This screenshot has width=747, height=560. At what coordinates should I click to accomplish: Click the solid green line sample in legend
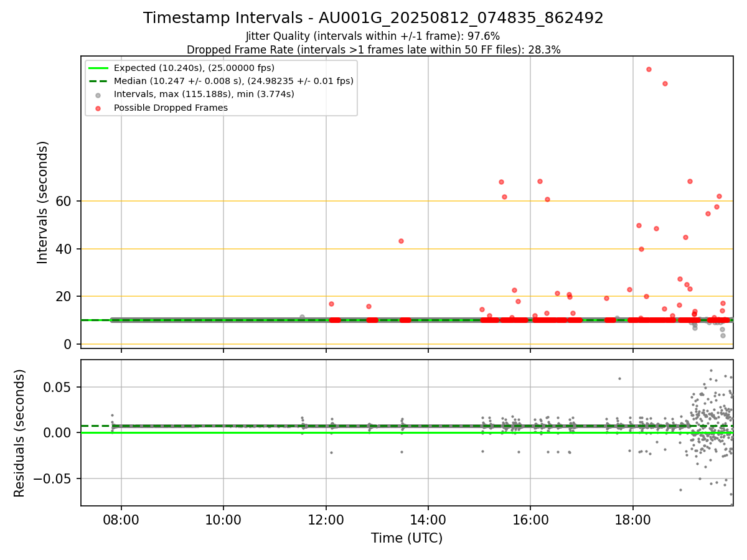click(98, 68)
